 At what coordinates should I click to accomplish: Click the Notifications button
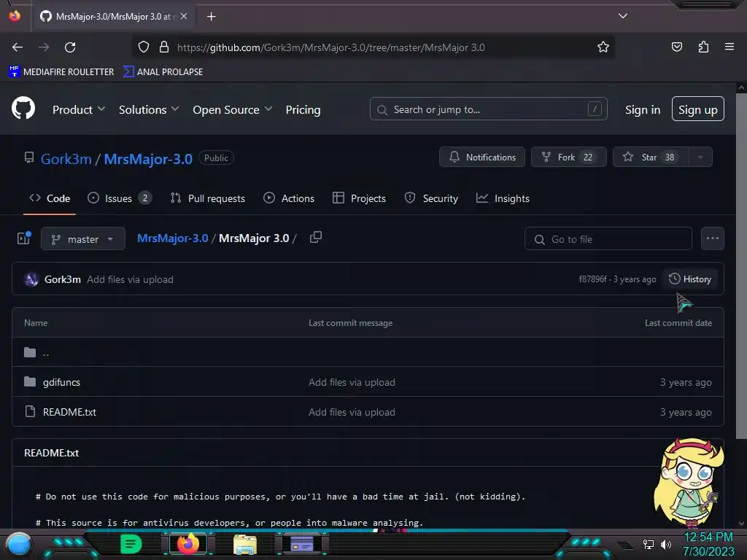point(481,157)
